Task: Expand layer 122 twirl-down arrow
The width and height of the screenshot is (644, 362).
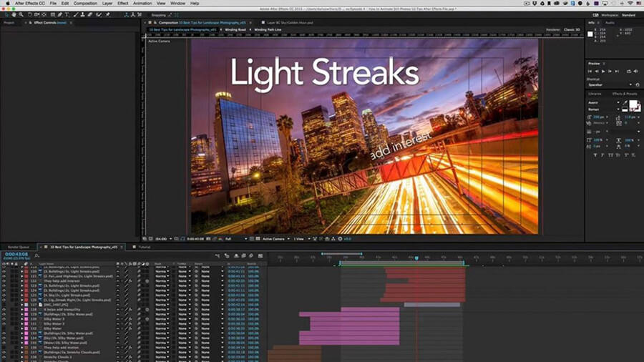Action: pos(22,280)
